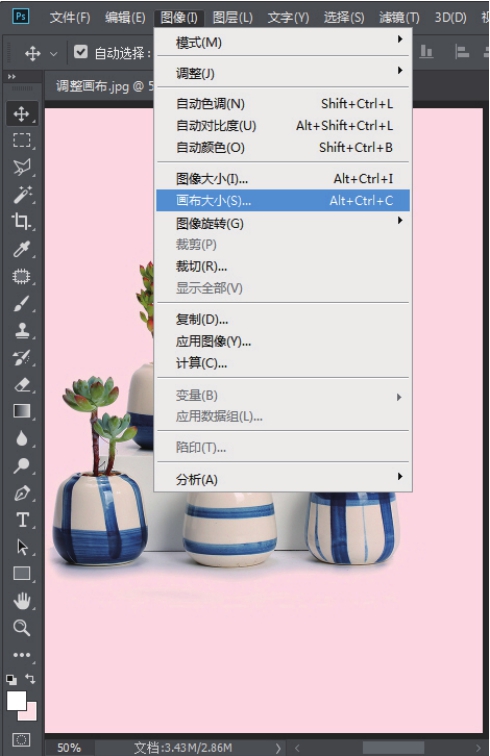Viewport: 490px width, 756px height.
Task: Open the 图层(L) menu
Action: (232, 18)
